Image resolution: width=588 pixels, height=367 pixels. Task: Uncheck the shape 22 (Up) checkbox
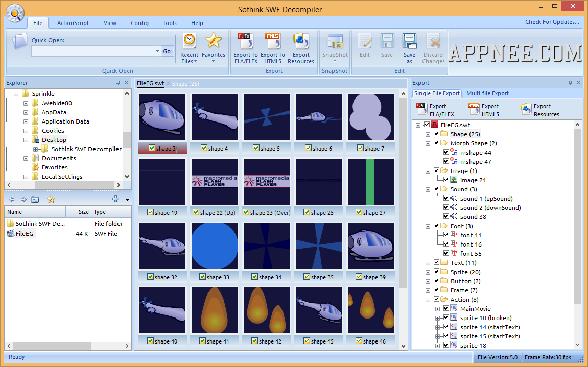[x=196, y=212]
